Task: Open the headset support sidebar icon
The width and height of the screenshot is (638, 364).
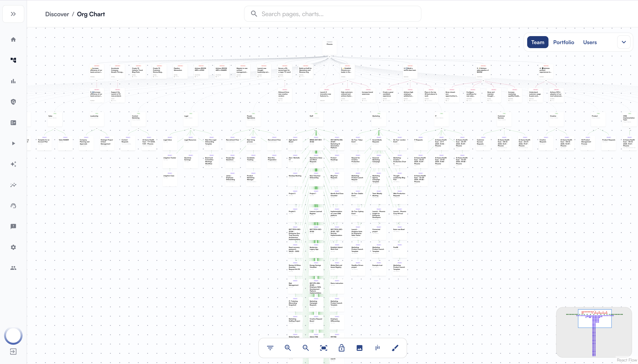Action: pyautogui.click(x=13, y=206)
